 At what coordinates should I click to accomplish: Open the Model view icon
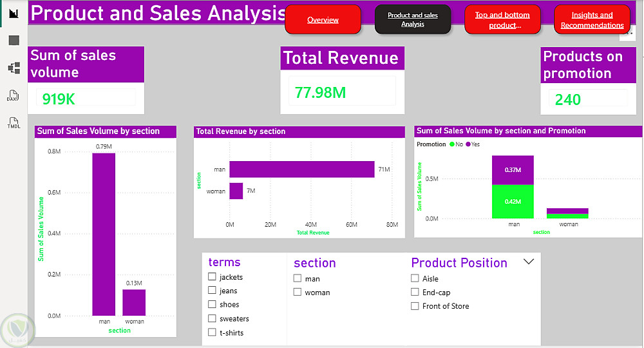(14, 68)
